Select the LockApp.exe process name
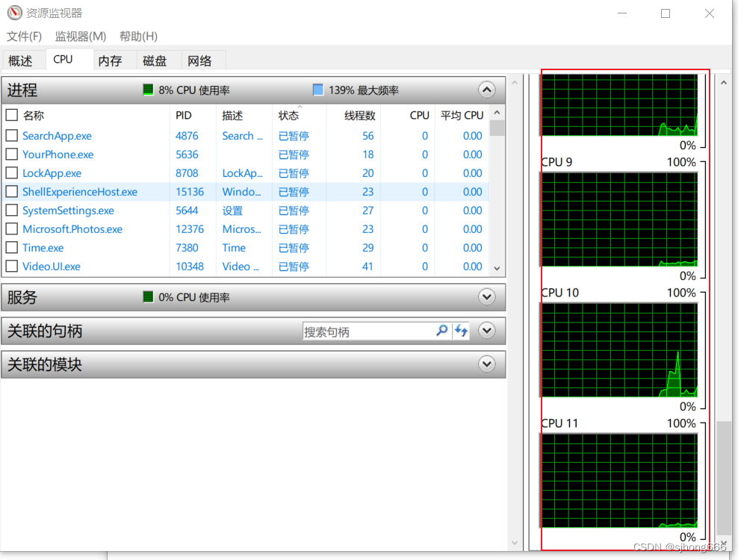738x560 pixels. 52,173
